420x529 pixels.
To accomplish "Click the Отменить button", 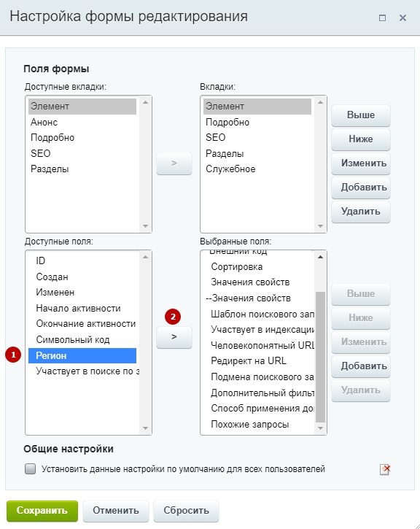I will tap(116, 511).
